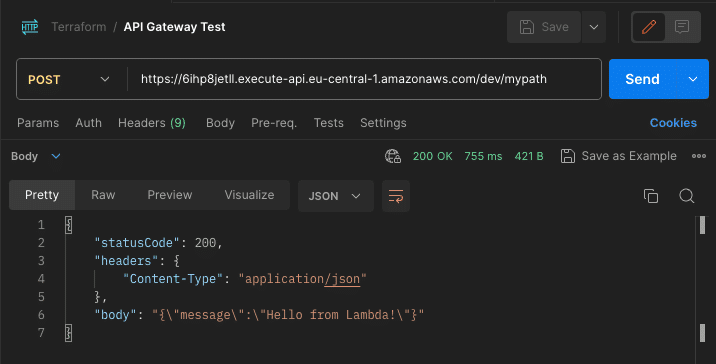
Task: Save the request with Save button
Action: coord(544,27)
